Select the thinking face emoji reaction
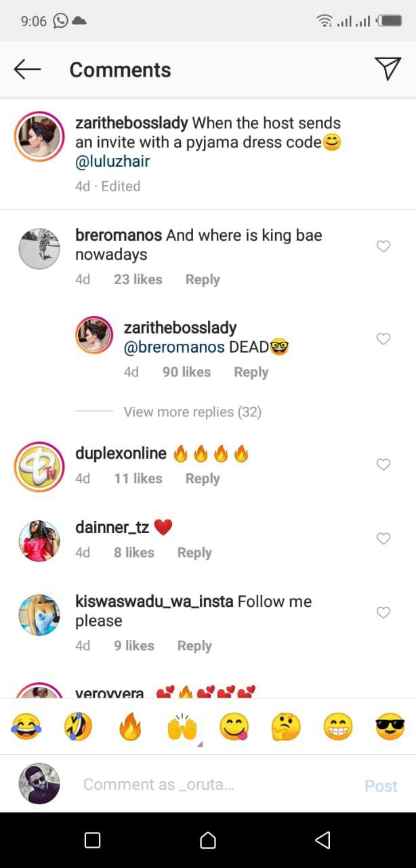416x868 pixels. [x=285, y=726]
